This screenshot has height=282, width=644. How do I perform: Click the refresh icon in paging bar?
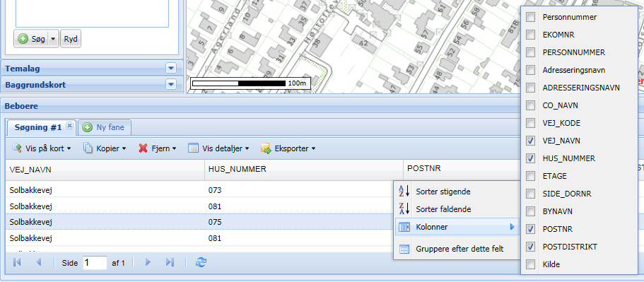(201, 262)
